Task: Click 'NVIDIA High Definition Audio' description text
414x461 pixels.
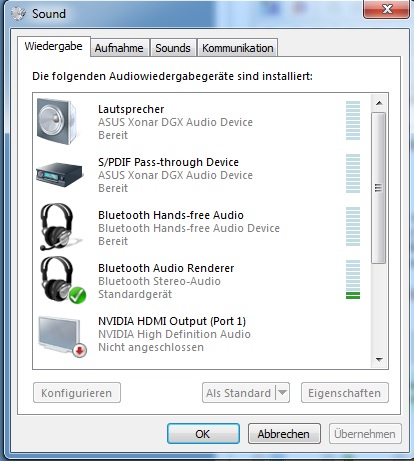Action: click(174, 334)
